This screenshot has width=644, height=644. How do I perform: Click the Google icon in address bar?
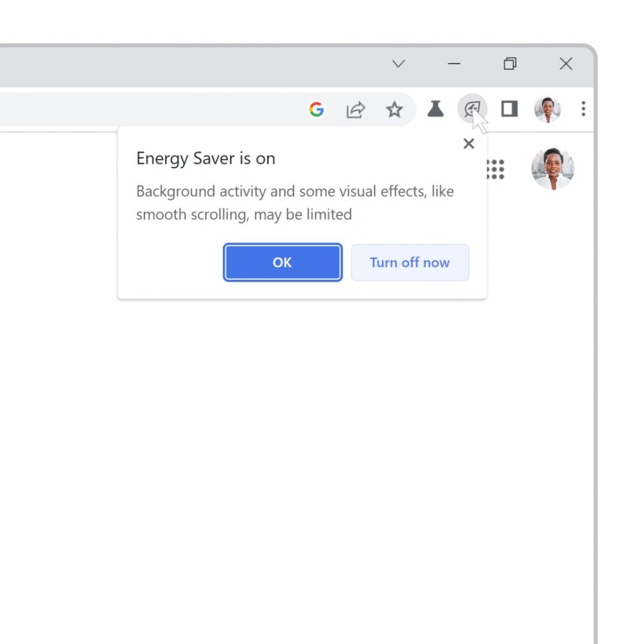317,110
